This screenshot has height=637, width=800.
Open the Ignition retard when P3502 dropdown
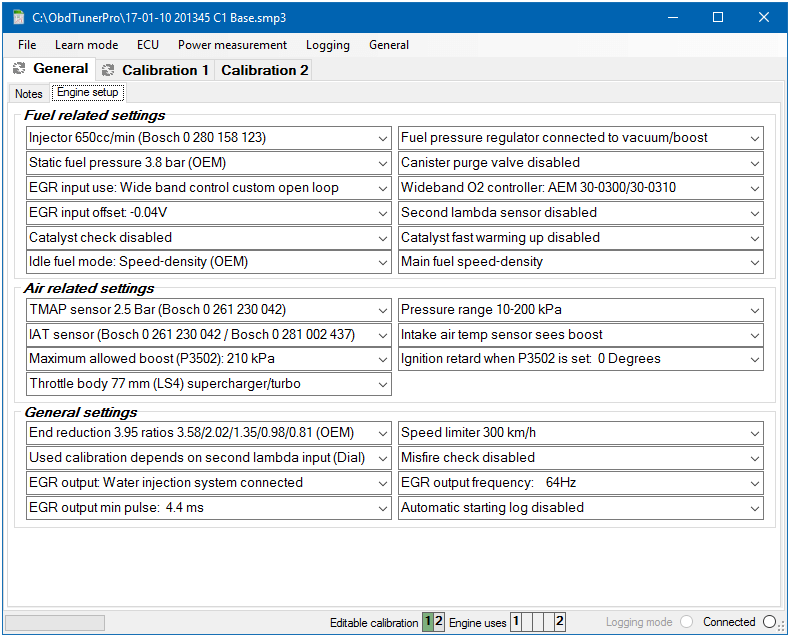[x=581, y=359]
